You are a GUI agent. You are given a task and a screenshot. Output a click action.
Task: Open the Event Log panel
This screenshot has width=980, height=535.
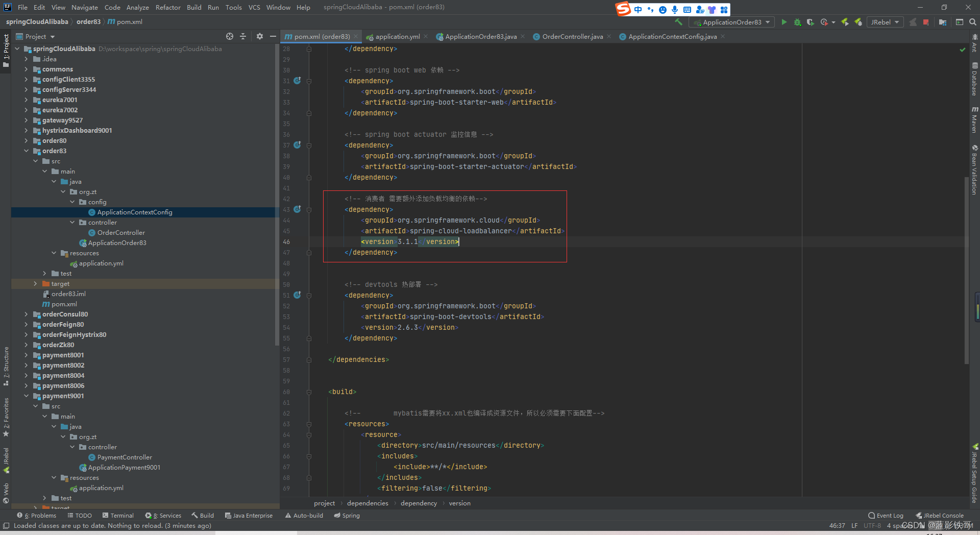886,516
